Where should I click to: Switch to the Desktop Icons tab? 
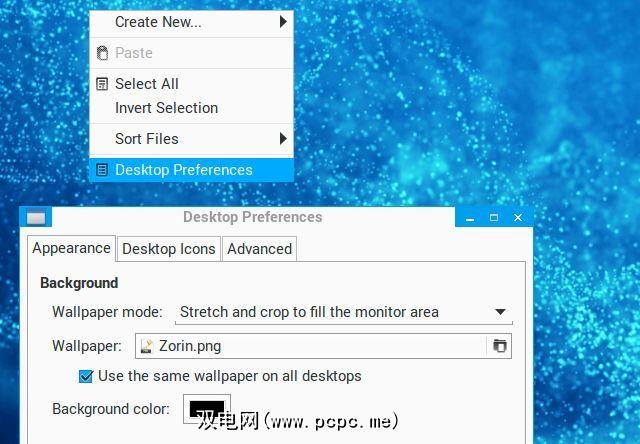pos(169,249)
